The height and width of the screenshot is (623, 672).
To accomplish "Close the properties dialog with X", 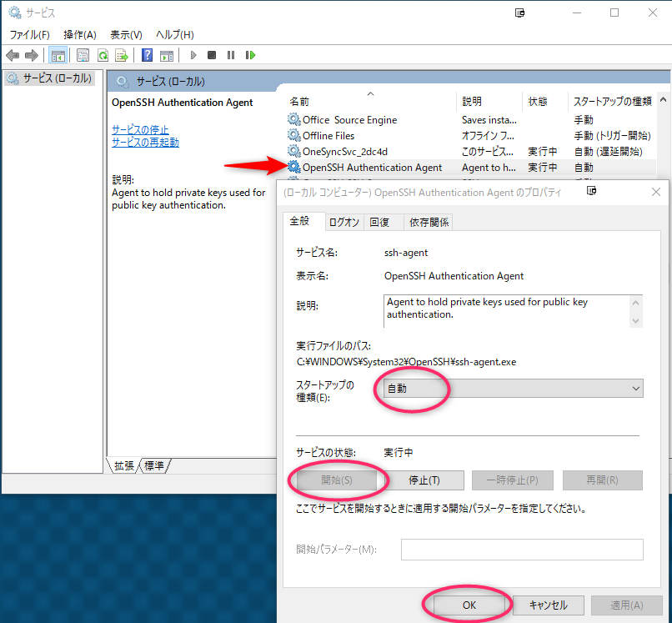I will pos(656,192).
